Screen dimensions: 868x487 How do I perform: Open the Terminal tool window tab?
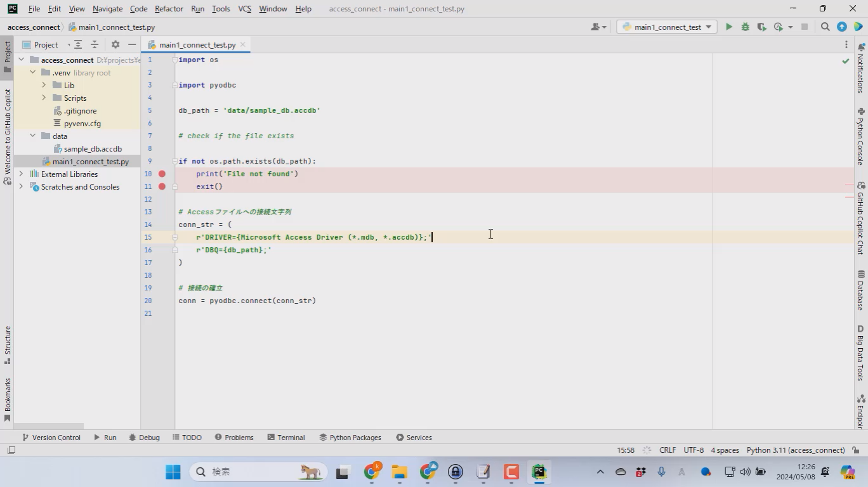[x=286, y=438]
